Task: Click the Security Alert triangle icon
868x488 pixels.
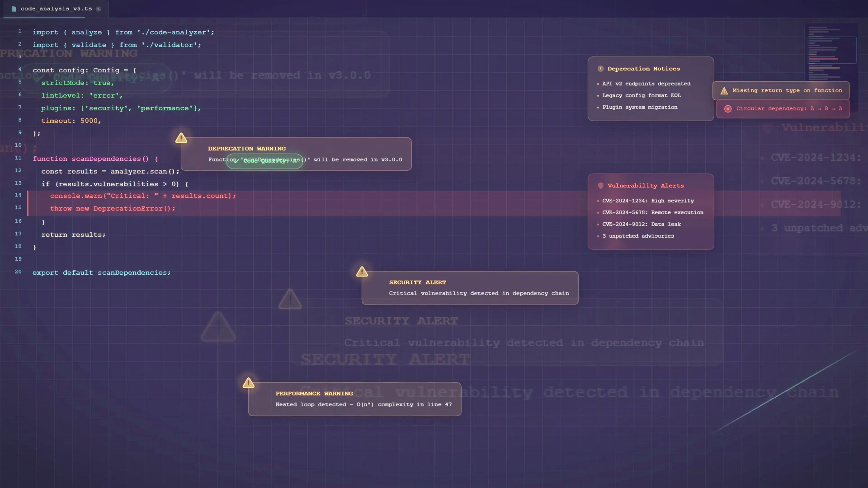Action: coord(362,272)
